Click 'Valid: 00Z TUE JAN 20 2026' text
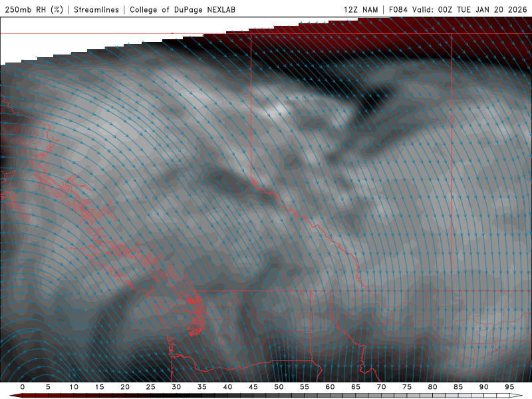This screenshot has height=399, width=532. click(469, 9)
